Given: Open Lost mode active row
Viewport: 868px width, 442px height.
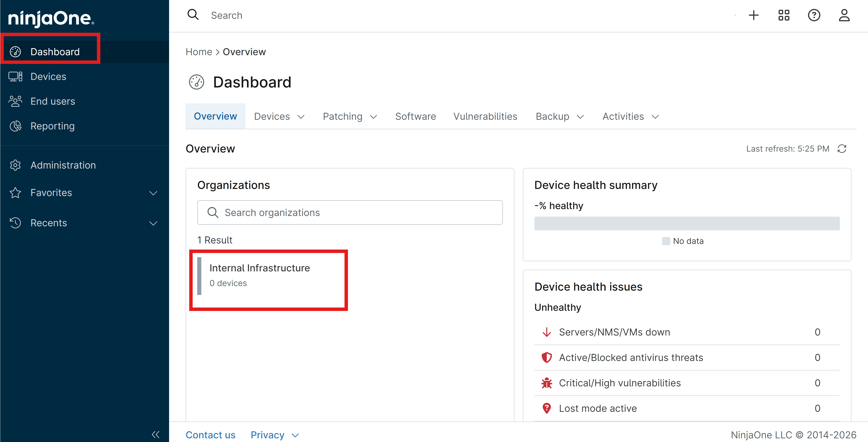Looking at the screenshot, I should click(687, 408).
